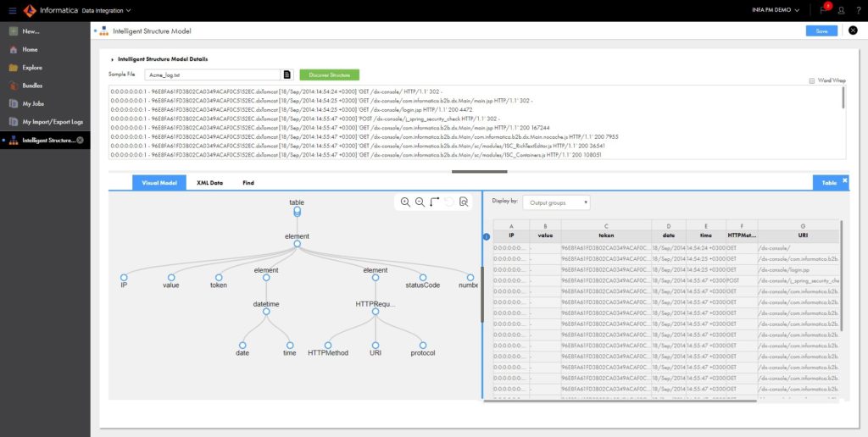Click the browse sample file icon
The image size is (868, 437).
287,75
